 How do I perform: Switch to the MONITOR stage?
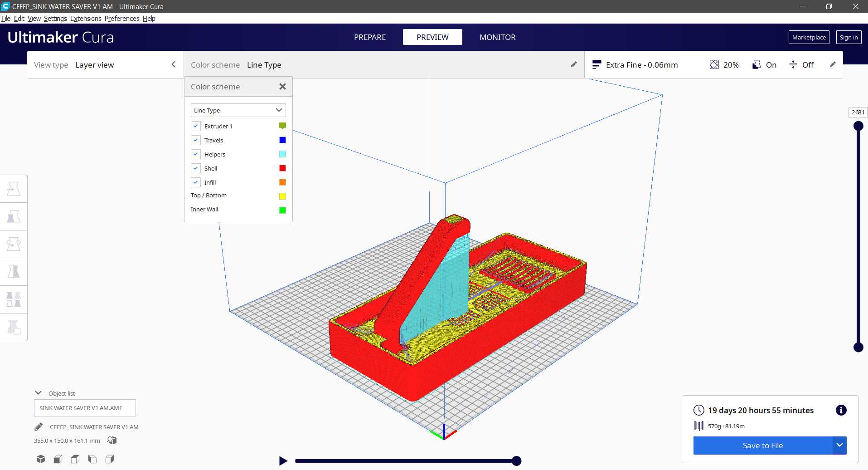click(498, 37)
